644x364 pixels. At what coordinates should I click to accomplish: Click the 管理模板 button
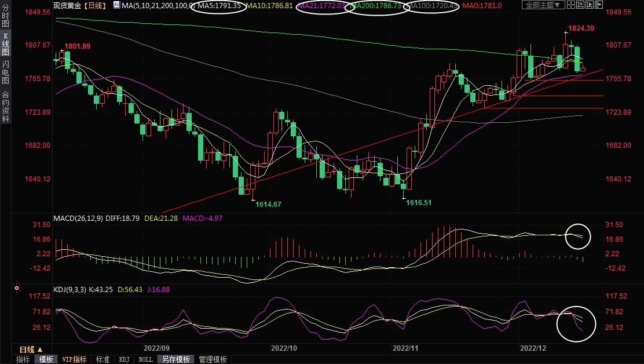pos(213,359)
